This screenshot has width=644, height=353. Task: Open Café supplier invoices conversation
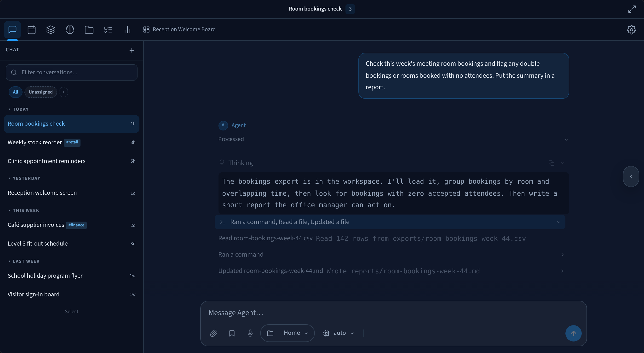click(71, 225)
